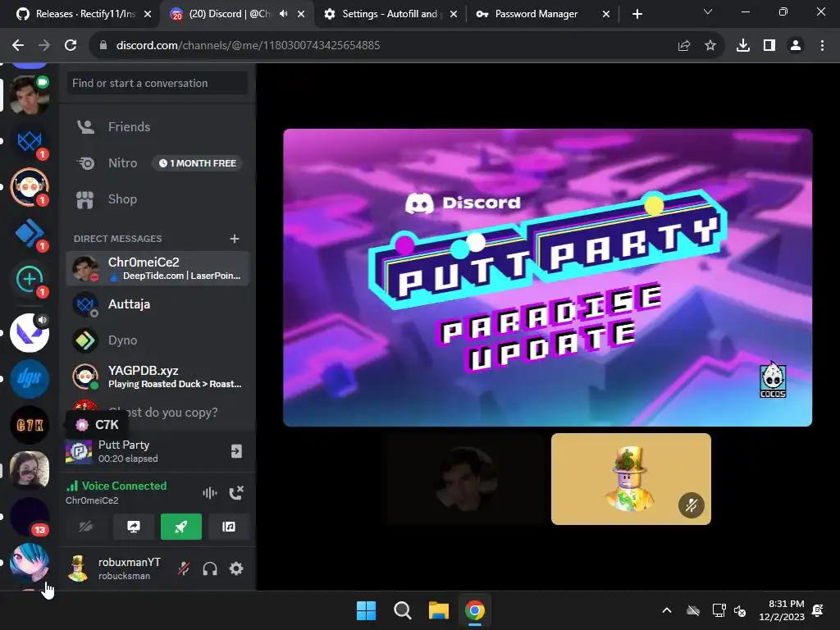Open clock showing 8:31 PM
840x630 pixels.
[x=782, y=610]
